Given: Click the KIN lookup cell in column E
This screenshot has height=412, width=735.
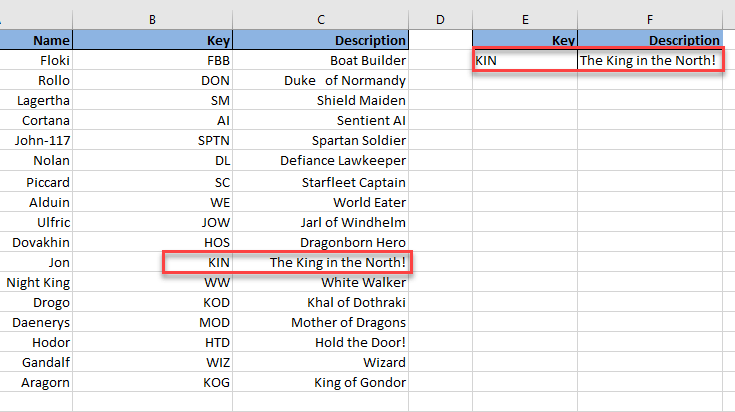Looking at the screenshot, I should tap(525, 61).
